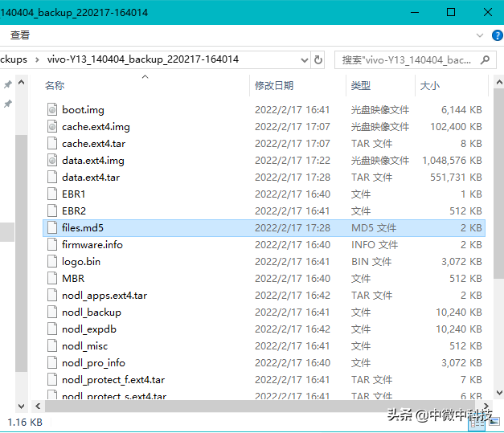Screen dimensions: 504x433
Task: Click the 102,400 KB size value
Action: click(456, 127)
